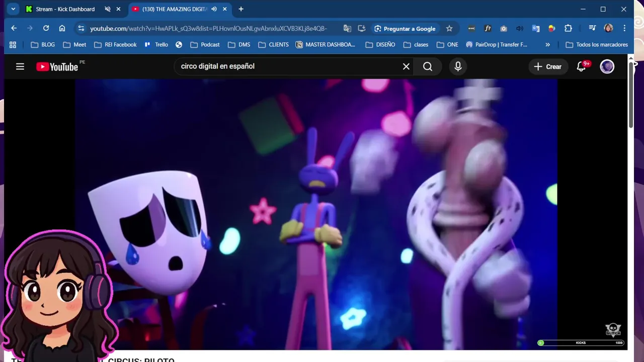Open the colorful circle extension

pyautogui.click(x=552, y=29)
